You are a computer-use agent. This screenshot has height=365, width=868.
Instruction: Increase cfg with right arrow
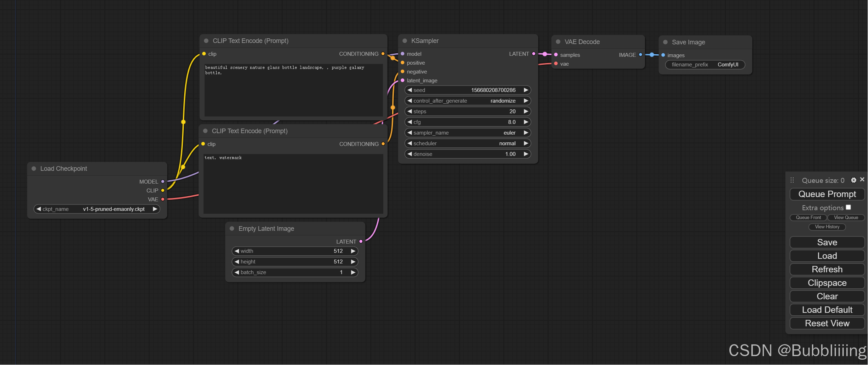526,122
